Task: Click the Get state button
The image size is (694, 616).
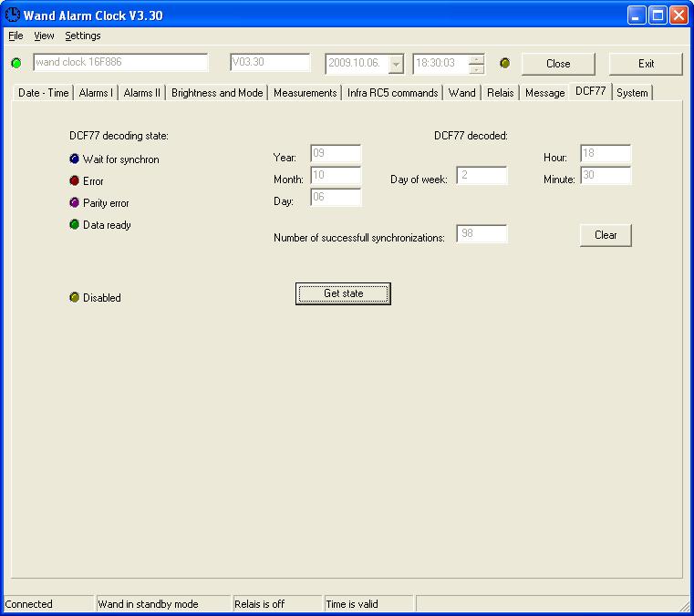Action: coord(343,293)
